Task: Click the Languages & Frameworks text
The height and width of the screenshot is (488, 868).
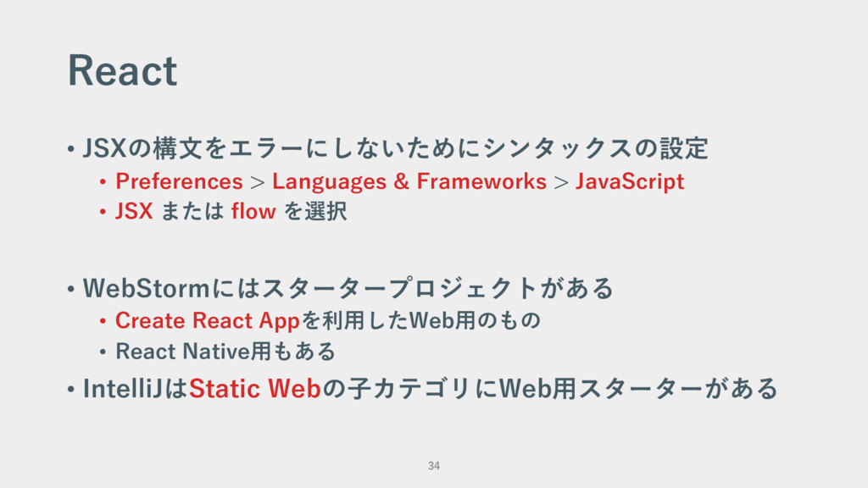Action: 409,181
